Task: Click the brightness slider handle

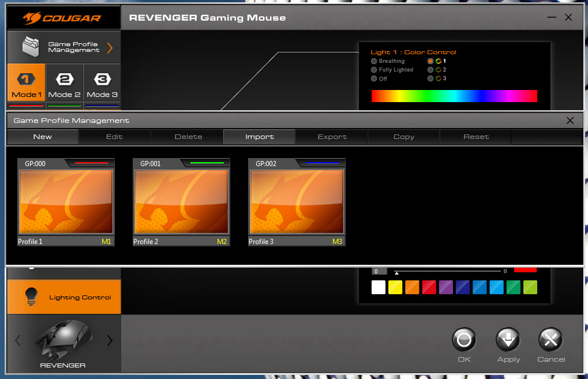Action: (396, 273)
